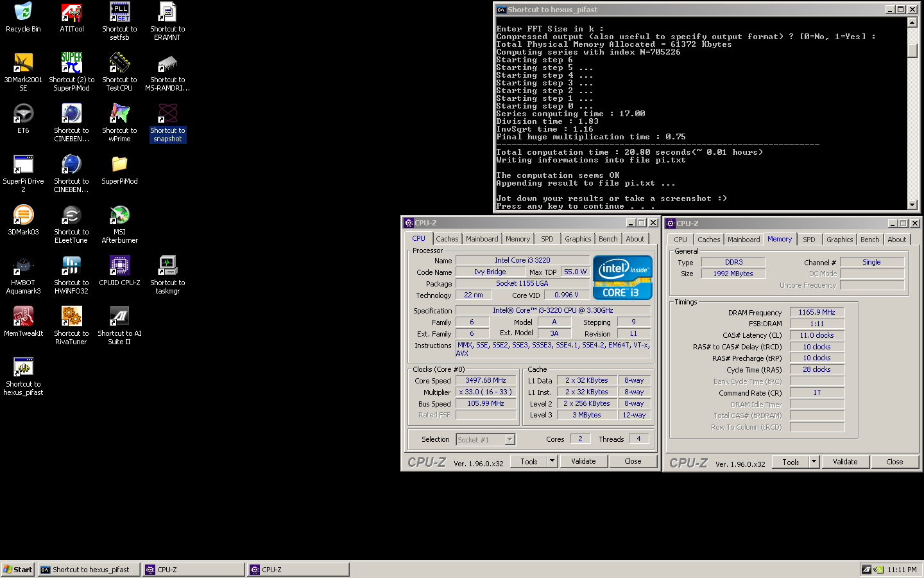Screen dimensions: 924x578
Task: Select the MS-RAMDRIVE shortcut icon
Action: tap(167, 73)
